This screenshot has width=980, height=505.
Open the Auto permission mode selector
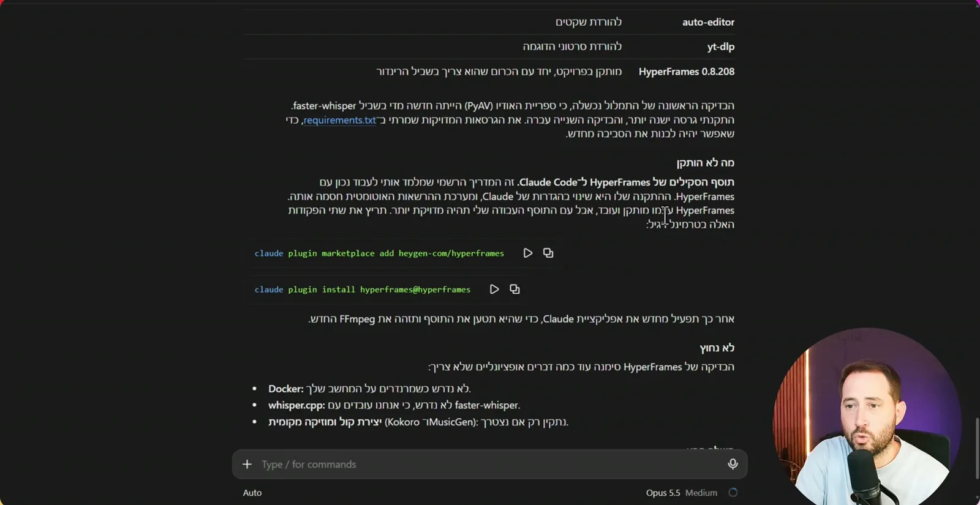(252, 492)
